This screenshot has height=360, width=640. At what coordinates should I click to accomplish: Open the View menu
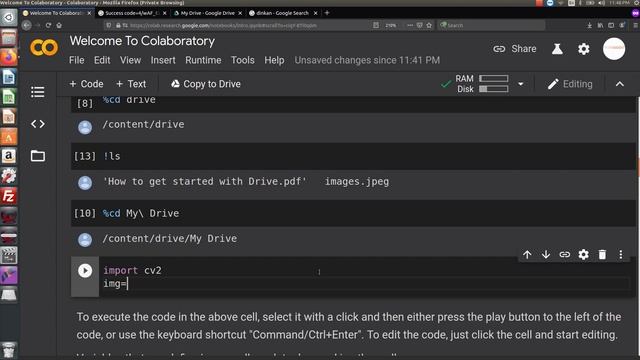pos(130,60)
